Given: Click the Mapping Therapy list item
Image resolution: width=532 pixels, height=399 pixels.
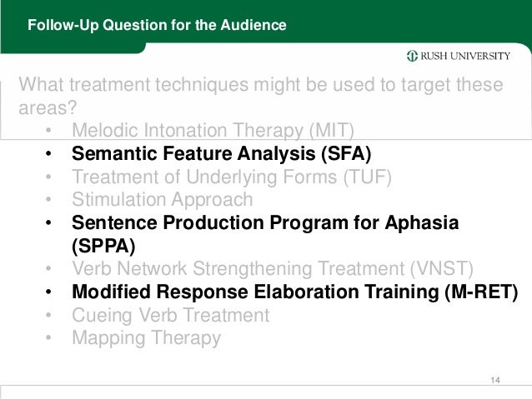Looking at the screenshot, I should click(x=146, y=338).
